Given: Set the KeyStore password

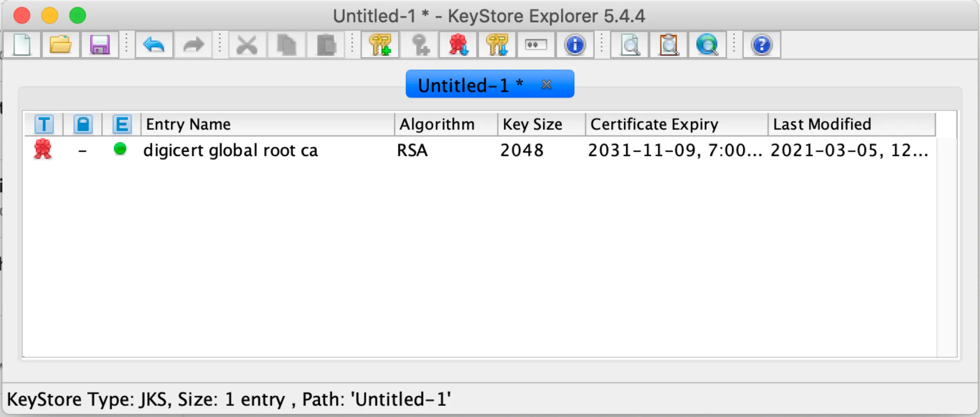Looking at the screenshot, I should click(x=536, y=44).
